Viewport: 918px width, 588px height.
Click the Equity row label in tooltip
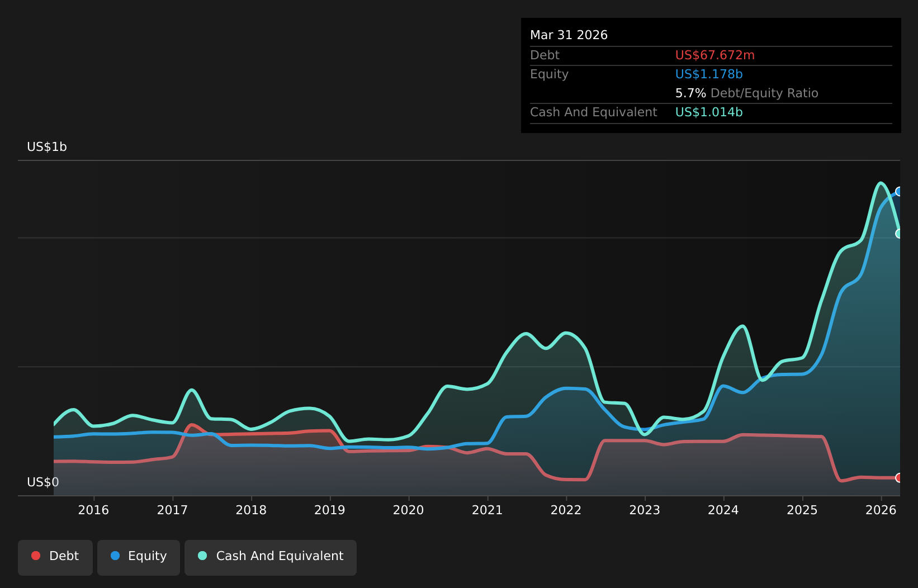pyautogui.click(x=549, y=74)
